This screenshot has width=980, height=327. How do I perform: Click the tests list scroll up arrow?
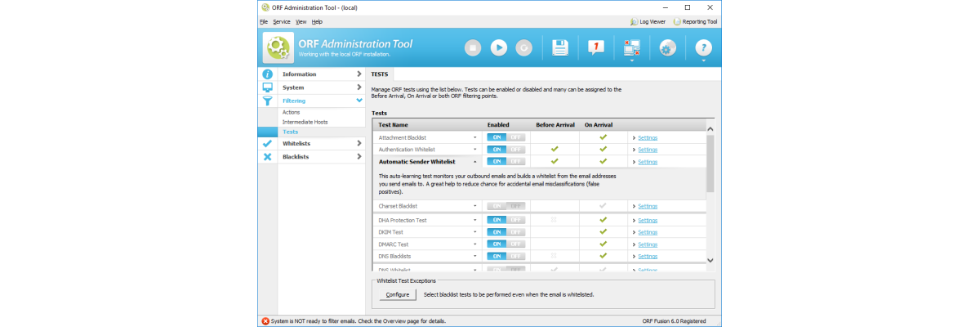(710, 128)
